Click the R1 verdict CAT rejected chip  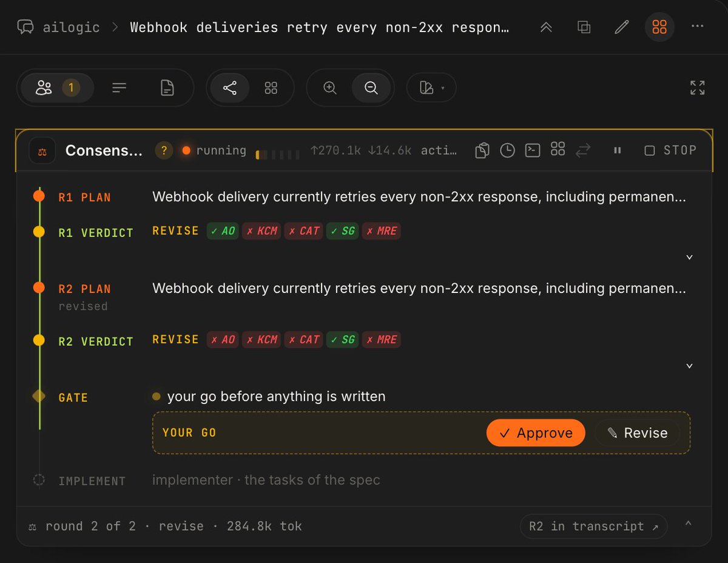[304, 231]
